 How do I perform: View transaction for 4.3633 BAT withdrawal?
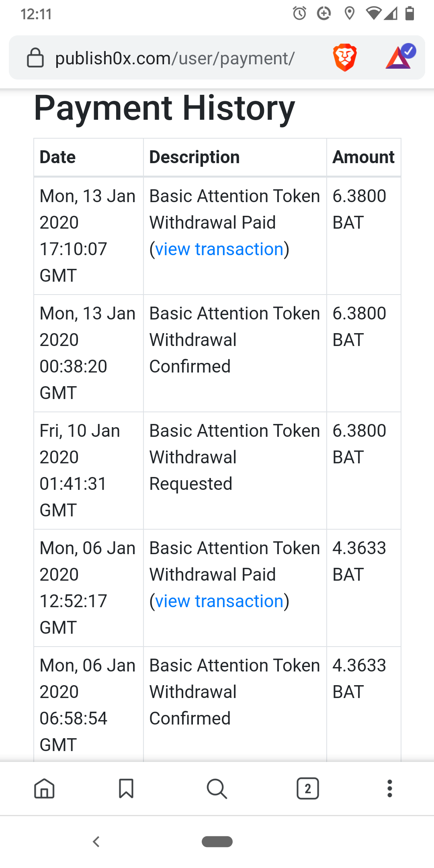219,601
